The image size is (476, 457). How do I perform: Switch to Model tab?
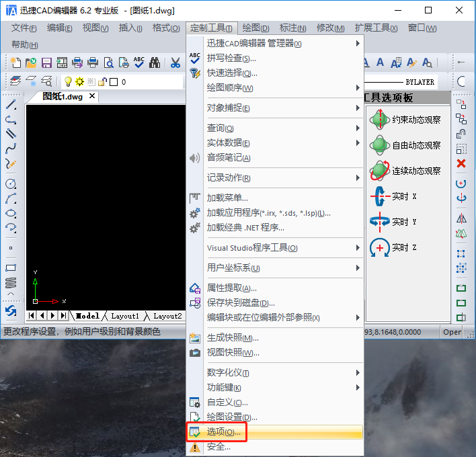pyautogui.click(x=87, y=316)
